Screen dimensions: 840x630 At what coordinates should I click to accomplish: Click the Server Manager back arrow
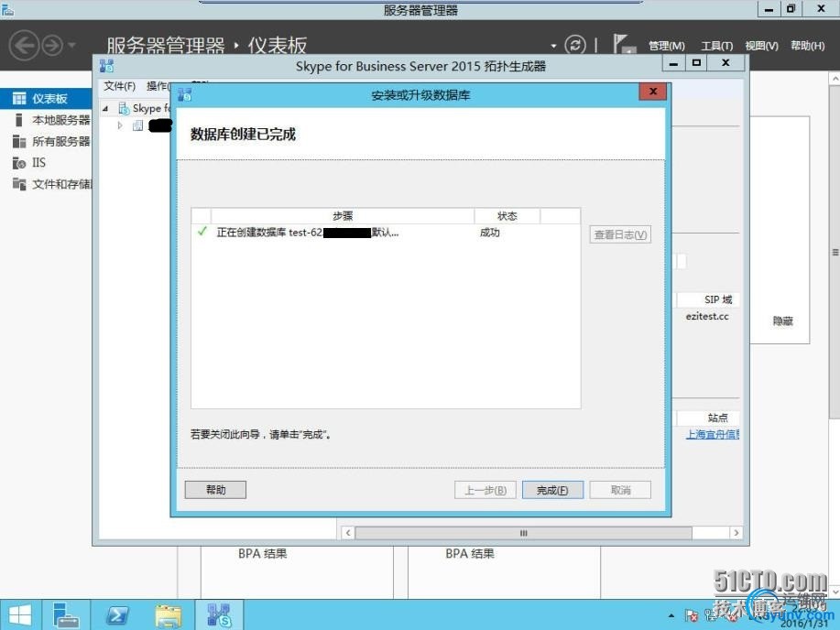(x=24, y=45)
